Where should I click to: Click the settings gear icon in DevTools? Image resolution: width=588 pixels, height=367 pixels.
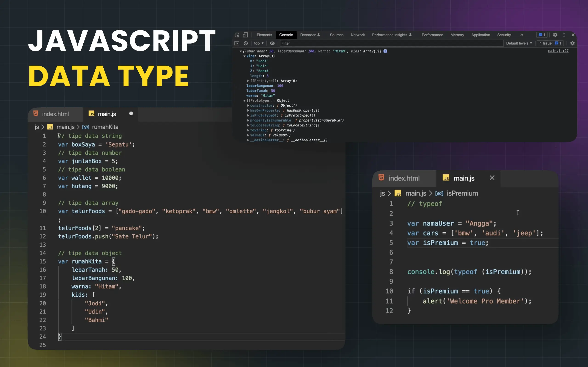point(555,35)
